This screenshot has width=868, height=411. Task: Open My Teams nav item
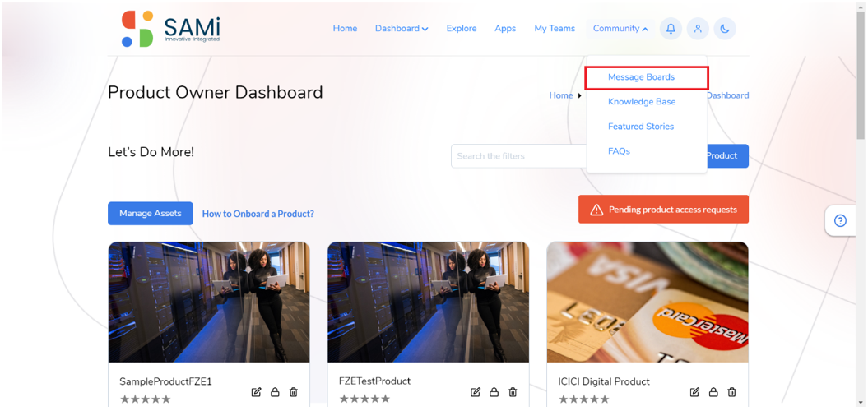(555, 29)
